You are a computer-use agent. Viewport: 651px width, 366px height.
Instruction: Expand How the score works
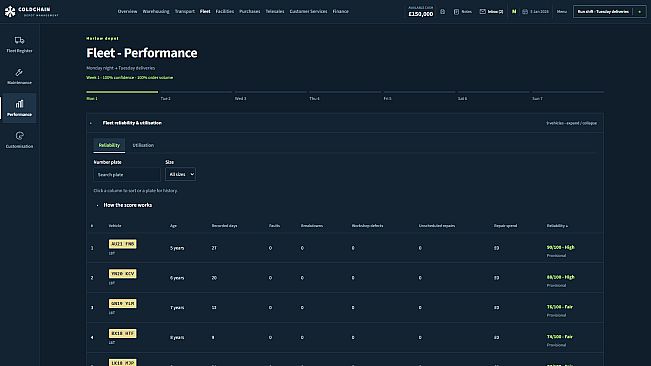[x=127, y=205]
